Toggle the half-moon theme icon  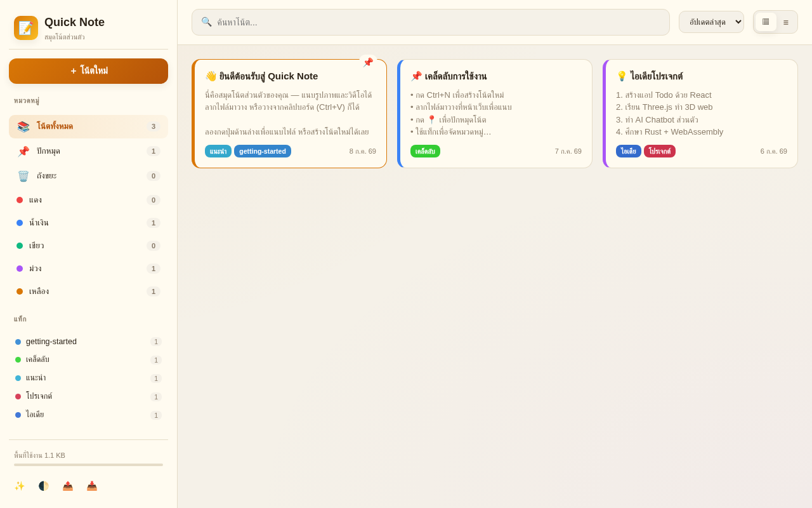(x=44, y=486)
